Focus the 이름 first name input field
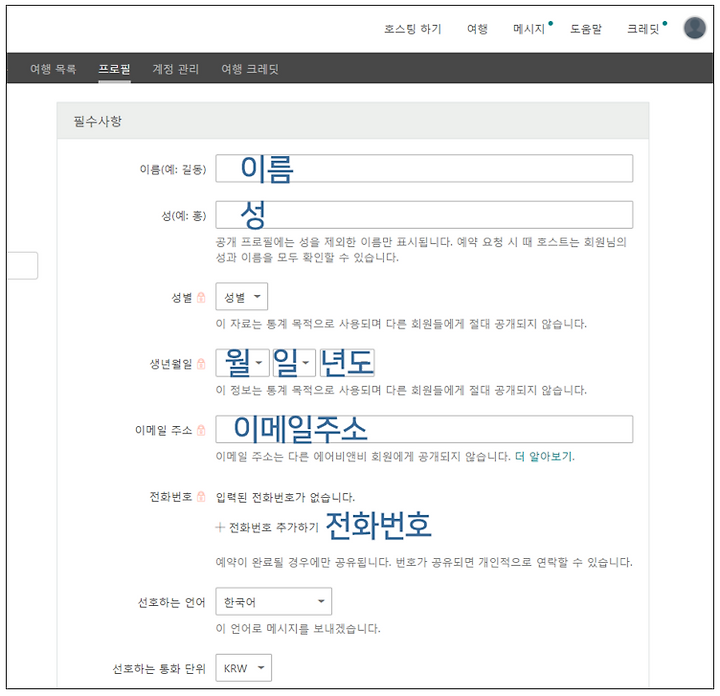The image size is (720, 696). [424, 168]
